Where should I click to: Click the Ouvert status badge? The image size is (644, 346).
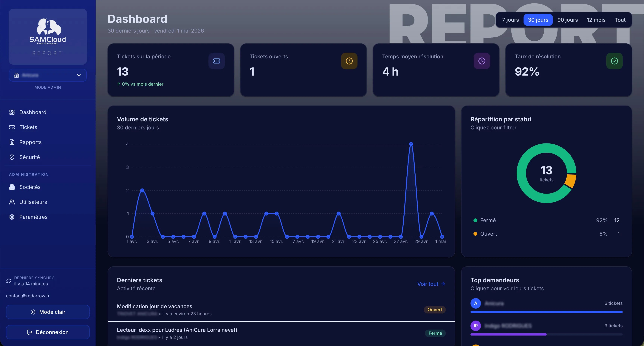tap(434, 310)
